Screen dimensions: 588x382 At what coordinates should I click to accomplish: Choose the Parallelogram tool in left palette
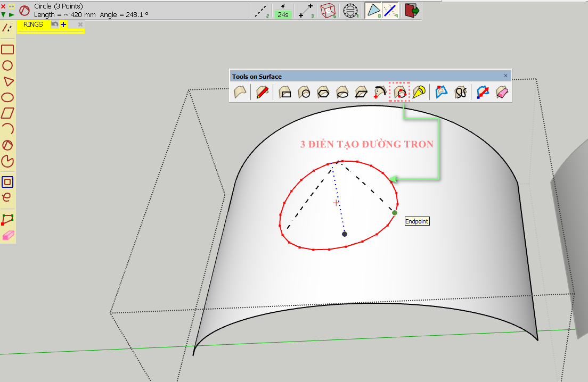(7, 113)
